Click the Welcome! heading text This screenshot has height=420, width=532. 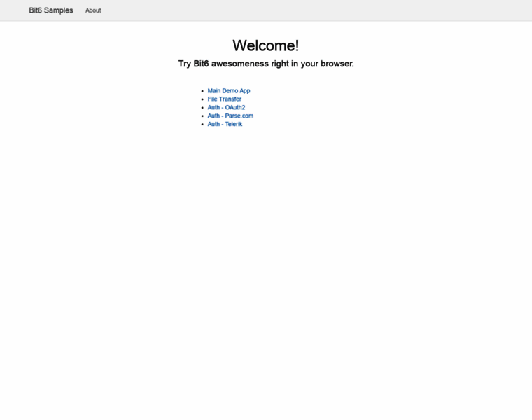[x=266, y=45]
